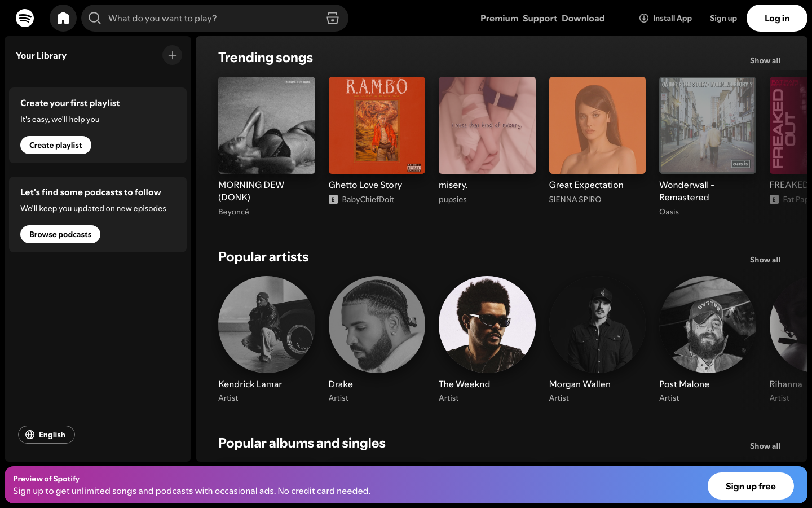
Task: Open Drake artist photo
Action: 377,325
